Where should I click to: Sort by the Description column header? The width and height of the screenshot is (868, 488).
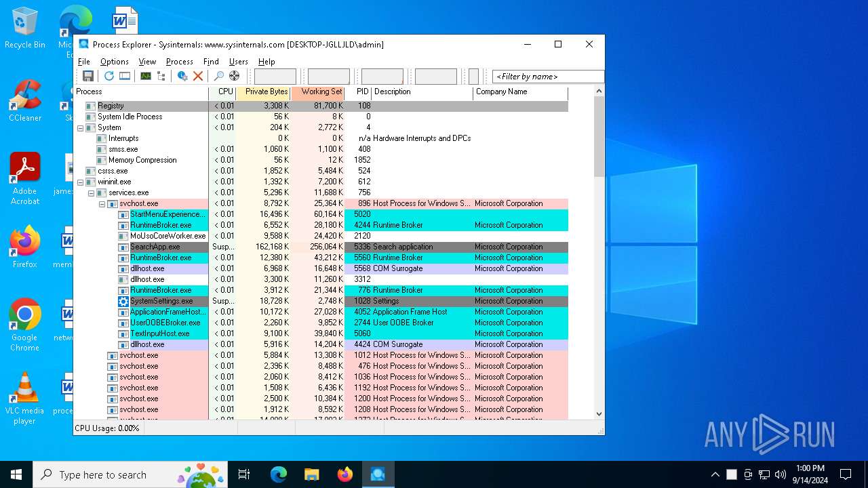pos(422,92)
